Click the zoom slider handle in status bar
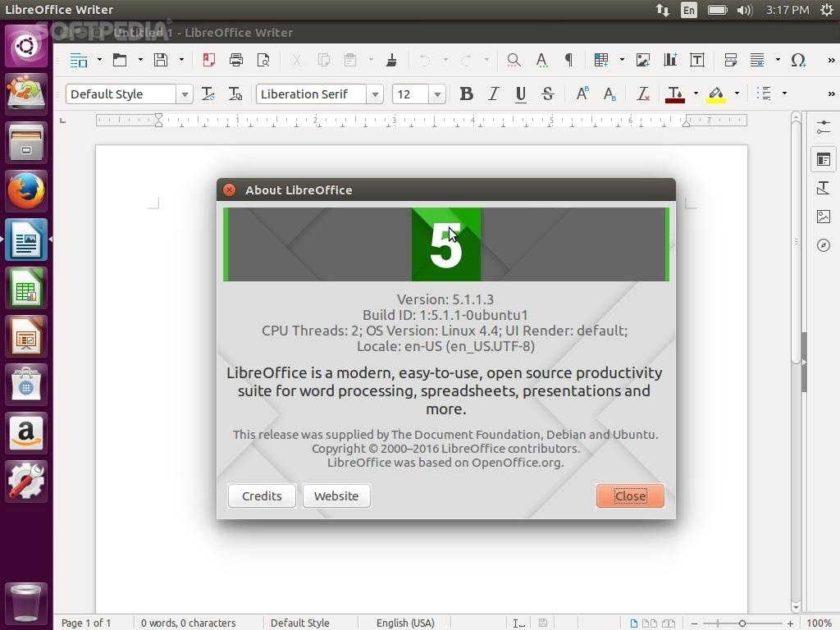This screenshot has width=840, height=630. pyautogui.click(x=742, y=623)
